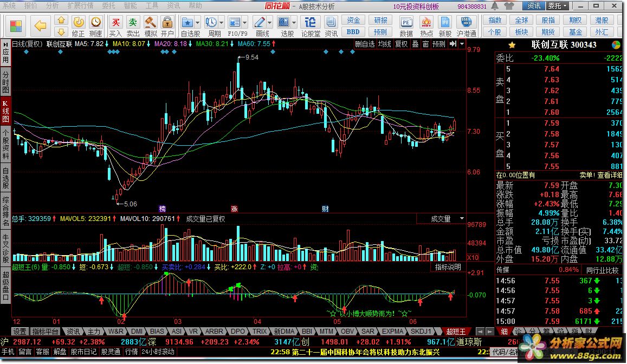
Task: Toggle the 复权 price adjustment button
Action: 402,44
